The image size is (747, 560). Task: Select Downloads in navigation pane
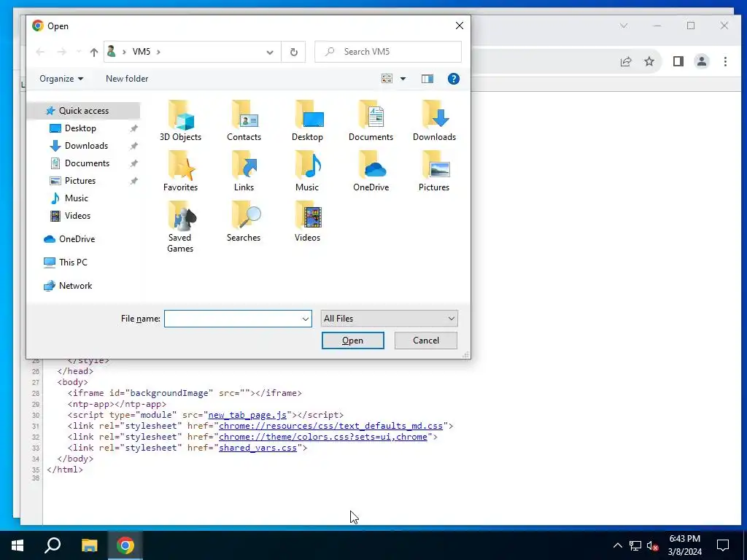(86, 146)
